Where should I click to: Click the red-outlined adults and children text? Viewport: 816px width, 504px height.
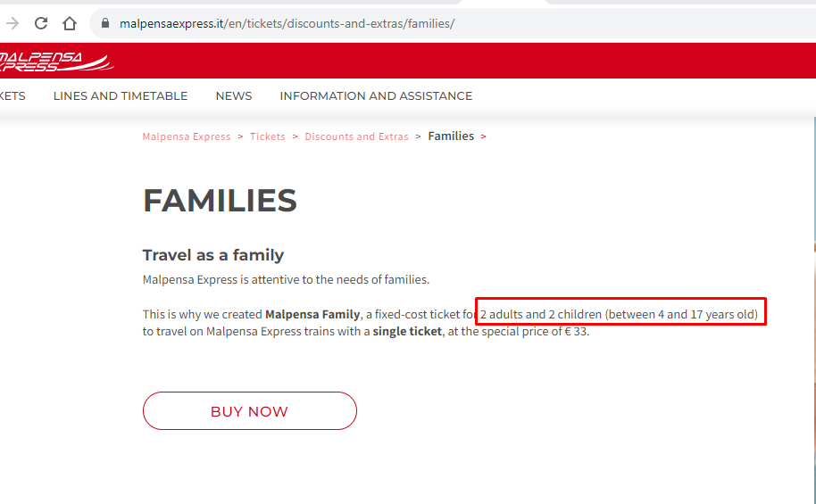tap(620, 314)
